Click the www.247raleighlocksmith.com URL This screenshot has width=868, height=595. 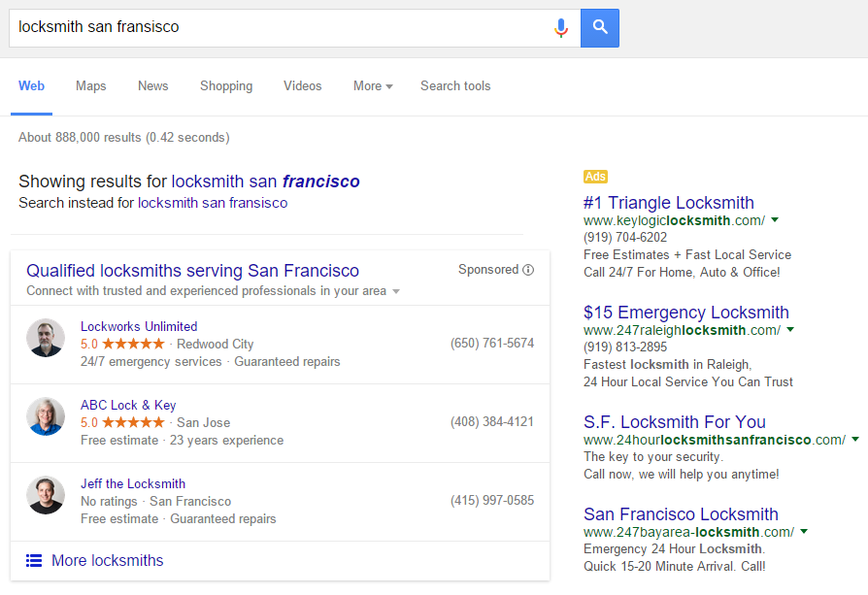tap(682, 330)
